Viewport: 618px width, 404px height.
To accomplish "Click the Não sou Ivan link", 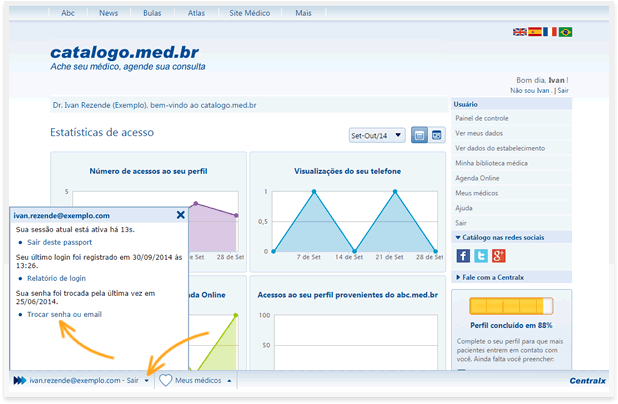I will click(531, 91).
